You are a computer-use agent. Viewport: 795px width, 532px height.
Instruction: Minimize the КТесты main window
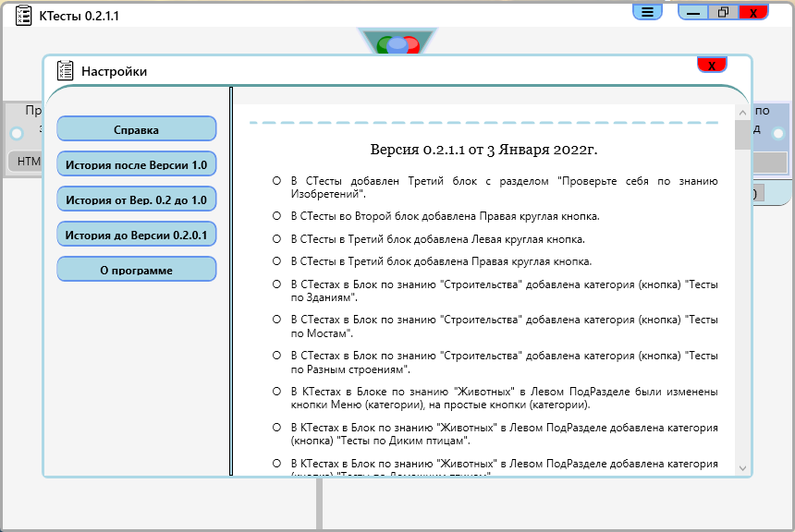(x=693, y=12)
